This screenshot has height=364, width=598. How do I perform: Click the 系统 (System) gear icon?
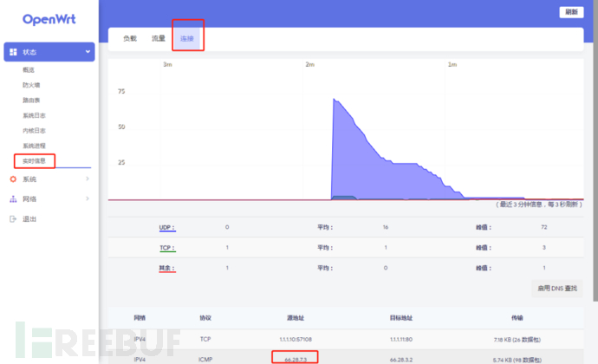point(13,179)
